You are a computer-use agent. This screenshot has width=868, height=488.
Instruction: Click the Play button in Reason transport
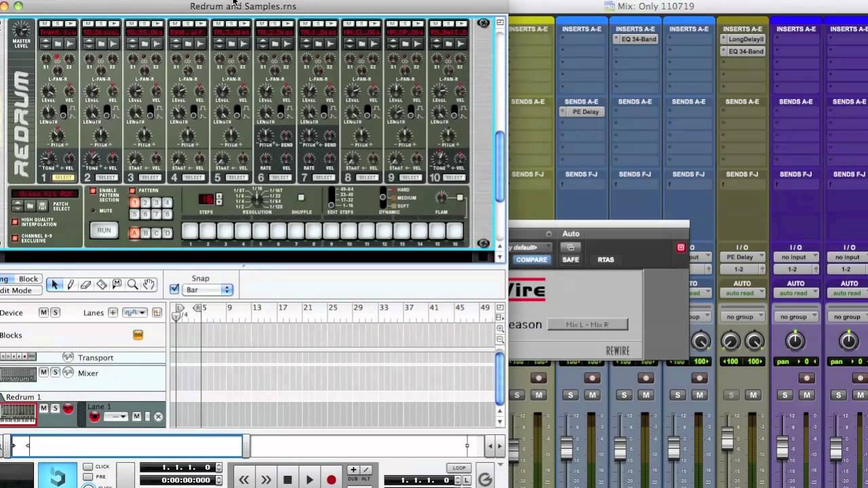(309, 480)
